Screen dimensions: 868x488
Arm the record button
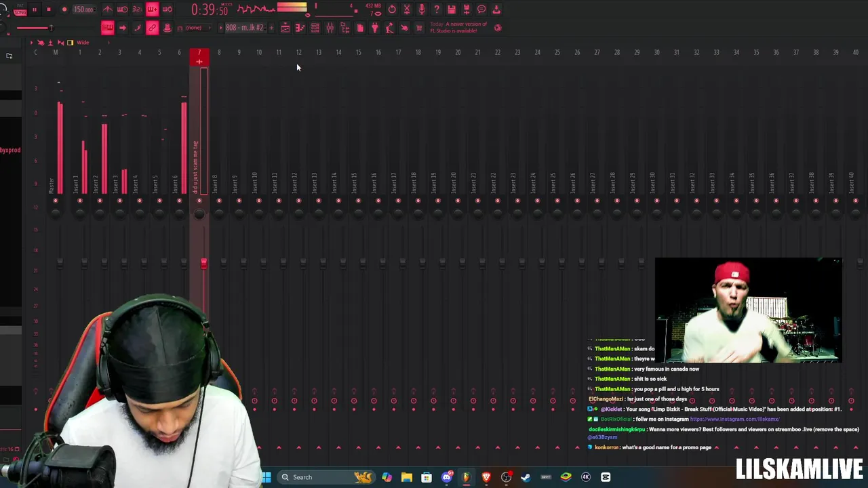click(x=64, y=9)
